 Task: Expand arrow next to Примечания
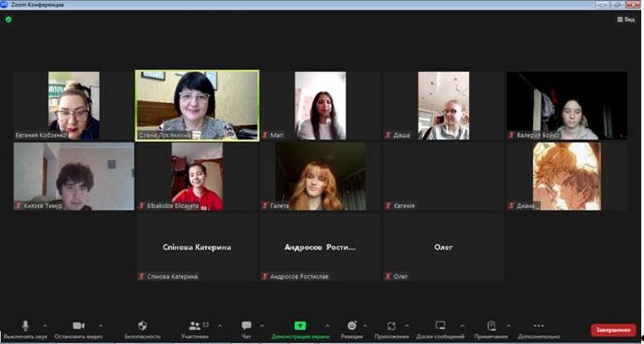tap(508, 325)
